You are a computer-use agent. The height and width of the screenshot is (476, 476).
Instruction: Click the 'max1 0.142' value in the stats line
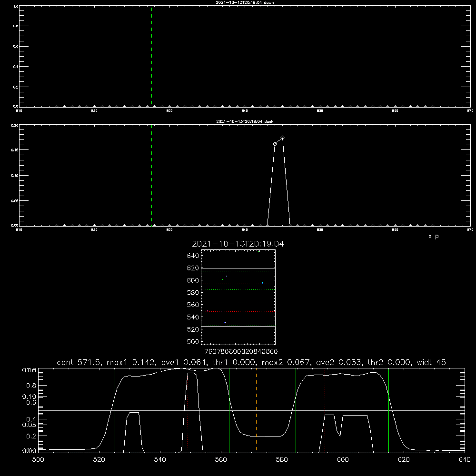131,362
